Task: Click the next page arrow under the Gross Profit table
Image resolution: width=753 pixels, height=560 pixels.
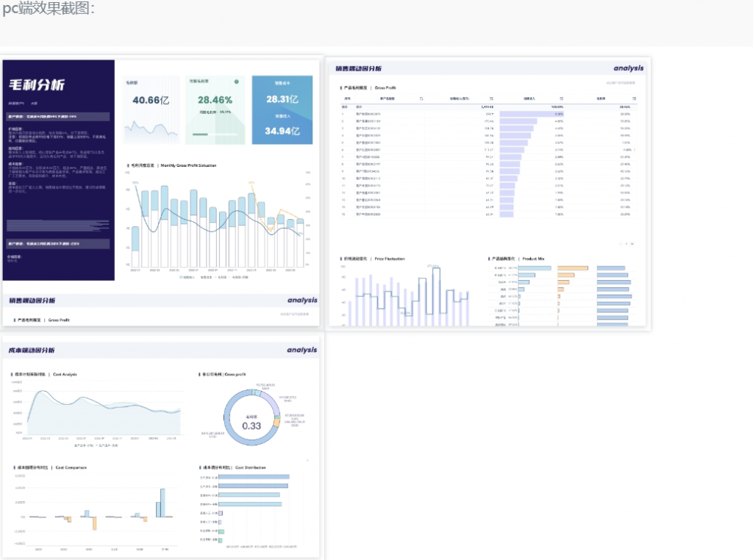Action: coord(632,244)
